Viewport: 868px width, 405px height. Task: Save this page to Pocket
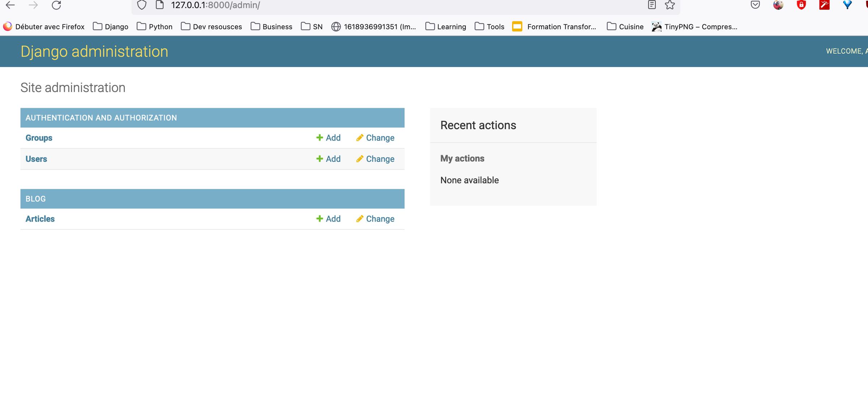click(x=755, y=5)
